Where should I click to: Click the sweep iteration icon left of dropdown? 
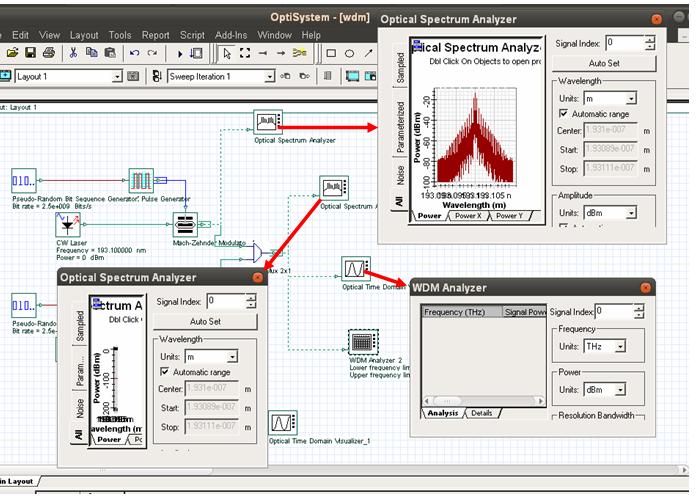(156, 76)
